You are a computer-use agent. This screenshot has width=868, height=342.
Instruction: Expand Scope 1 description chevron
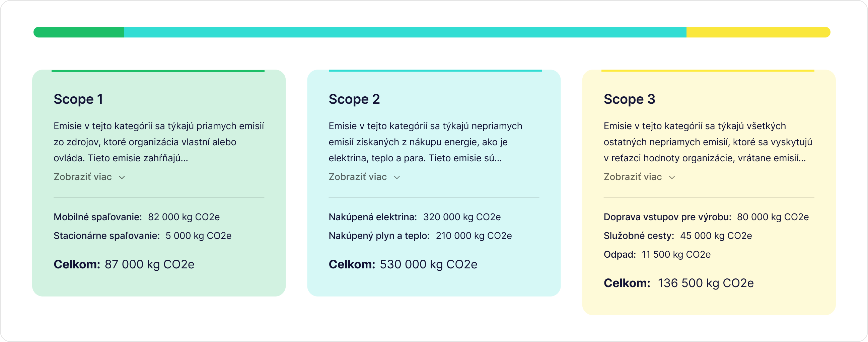pyautogui.click(x=122, y=177)
